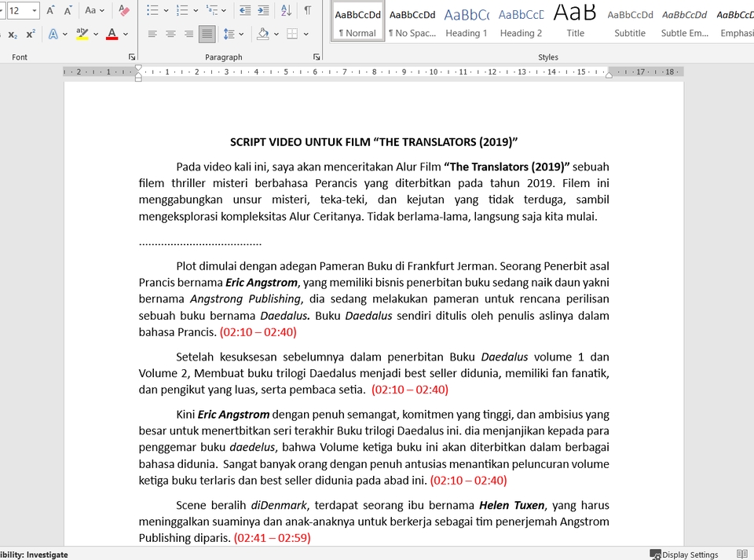Image resolution: width=754 pixels, height=560 pixels.
Task: Sort the selected text A to Z
Action: coord(286,10)
